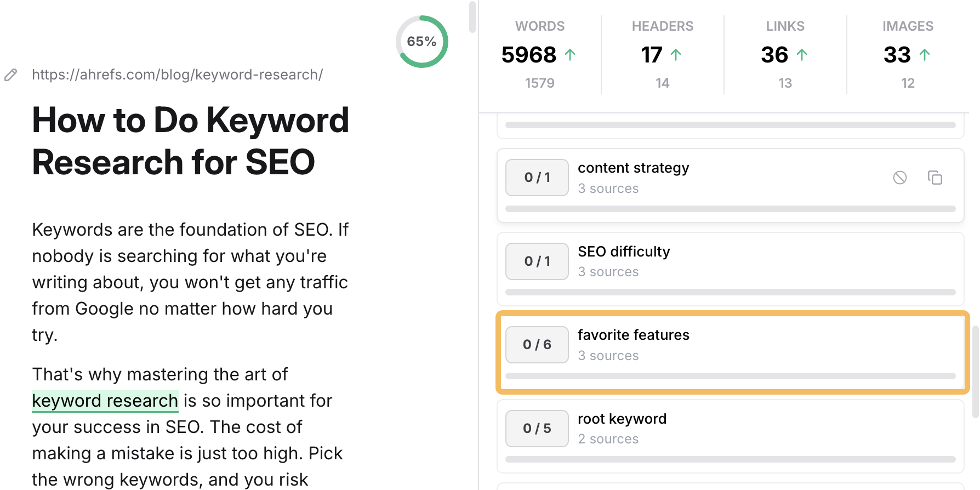Click the "How to Do Keyword Research" title
This screenshot has width=980, height=490.
click(x=190, y=141)
